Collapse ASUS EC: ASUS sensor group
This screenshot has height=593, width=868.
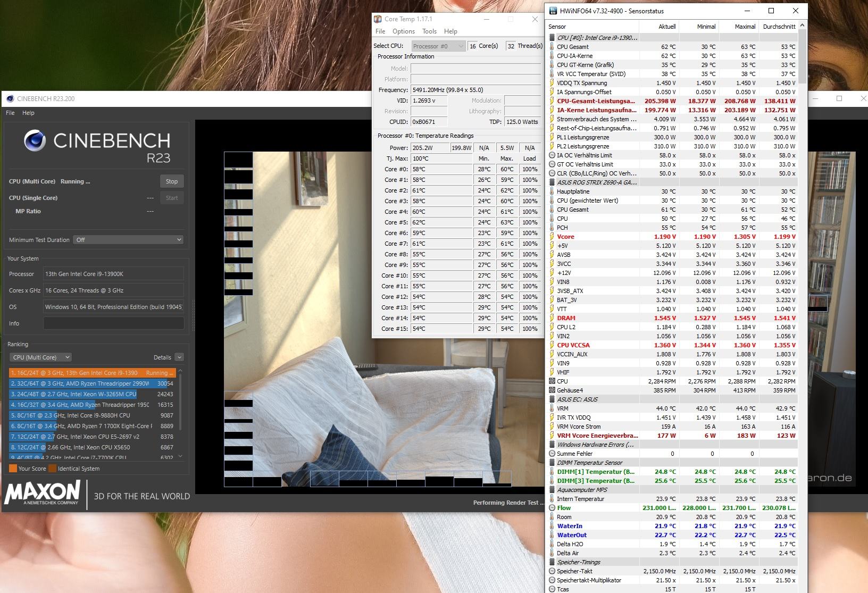(552, 399)
